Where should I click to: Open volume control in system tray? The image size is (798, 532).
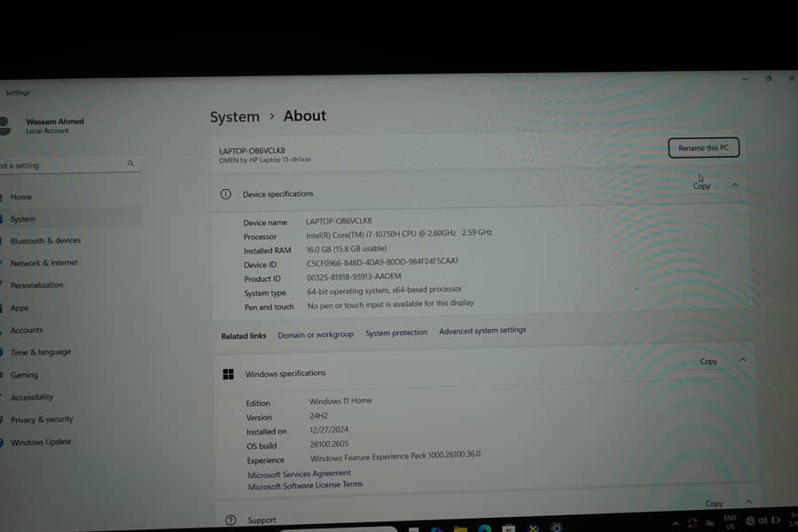click(x=763, y=520)
